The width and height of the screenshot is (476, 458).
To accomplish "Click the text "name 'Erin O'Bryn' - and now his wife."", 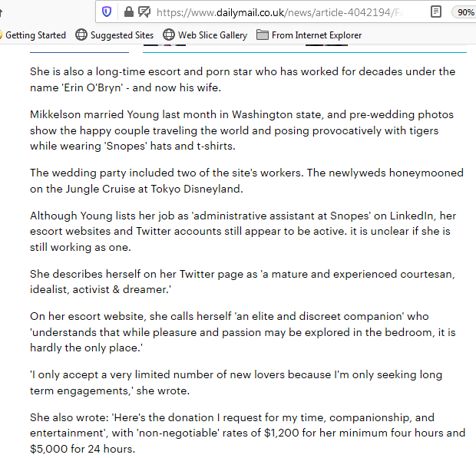I will click(x=125, y=87).
